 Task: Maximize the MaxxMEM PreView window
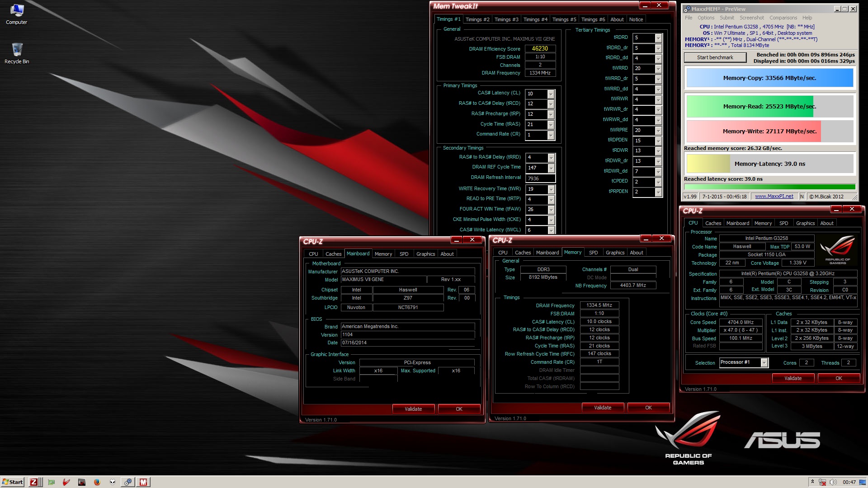[x=844, y=9]
